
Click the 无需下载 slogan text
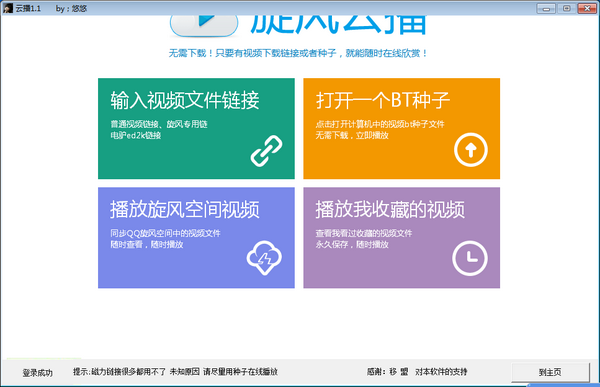(298, 53)
